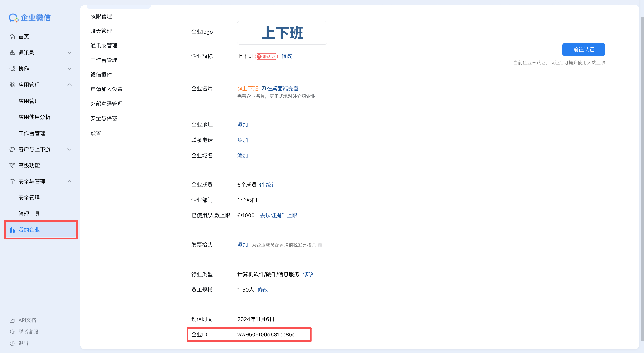Expand the 通讯录 sidebar chevron
644x353 pixels.
(x=69, y=53)
